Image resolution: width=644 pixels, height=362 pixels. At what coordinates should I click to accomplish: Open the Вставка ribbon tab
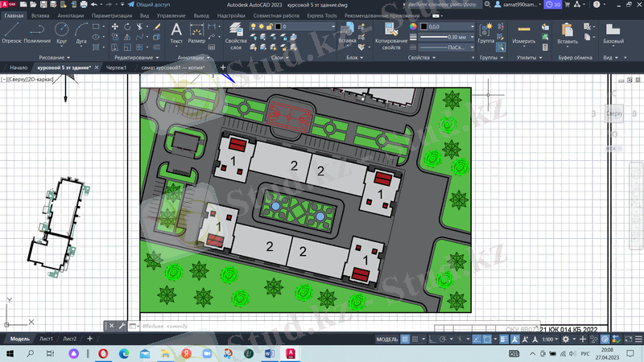coord(40,15)
